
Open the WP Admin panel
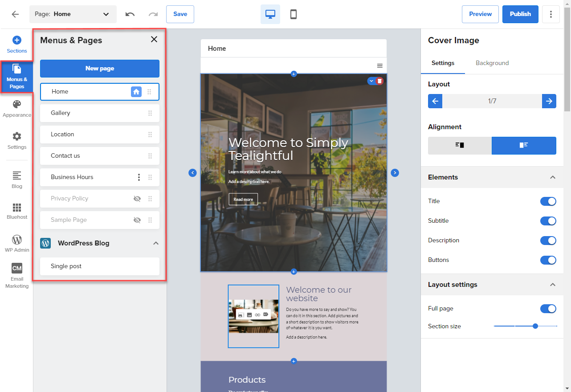[x=16, y=243]
